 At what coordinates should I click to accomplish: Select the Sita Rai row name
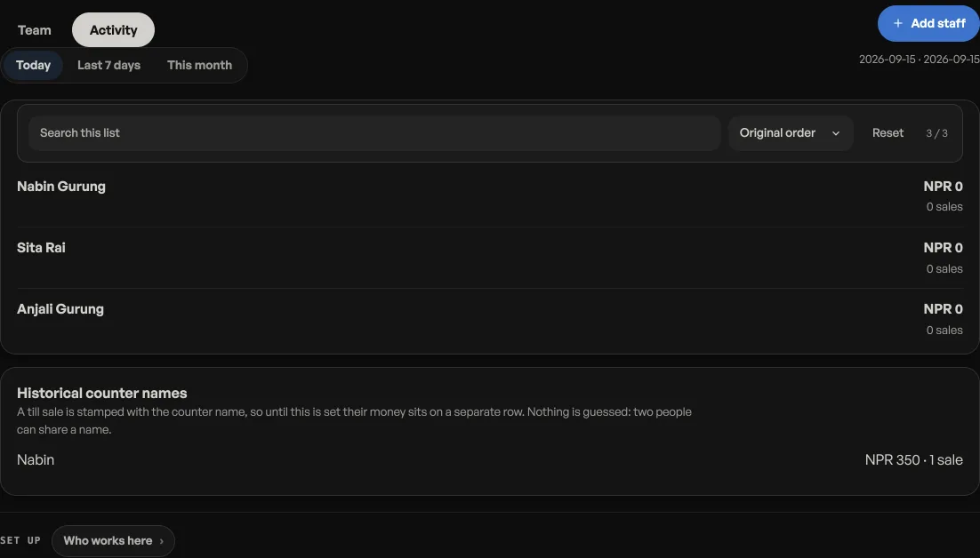(x=41, y=248)
